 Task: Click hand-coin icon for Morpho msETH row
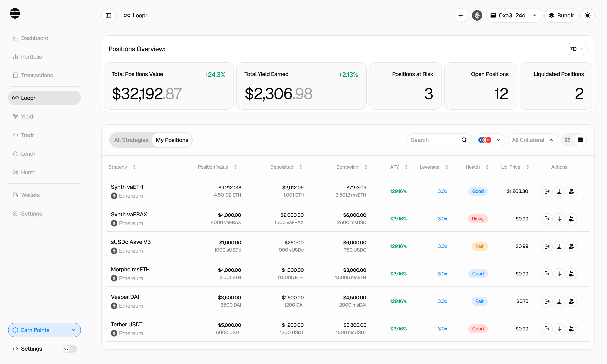click(x=571, y=274)
